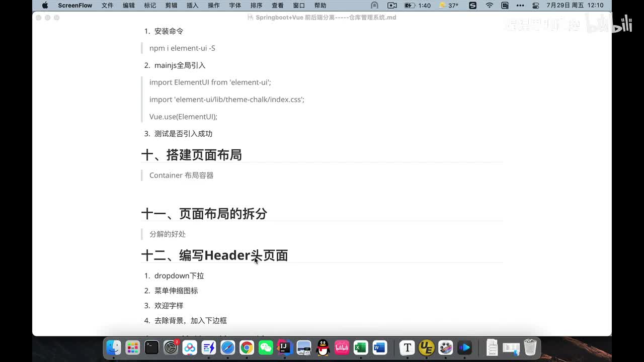The height and width of the screenshot is (362, 644).
Task: Open bilibili app in dock
Action: point(342,347)
